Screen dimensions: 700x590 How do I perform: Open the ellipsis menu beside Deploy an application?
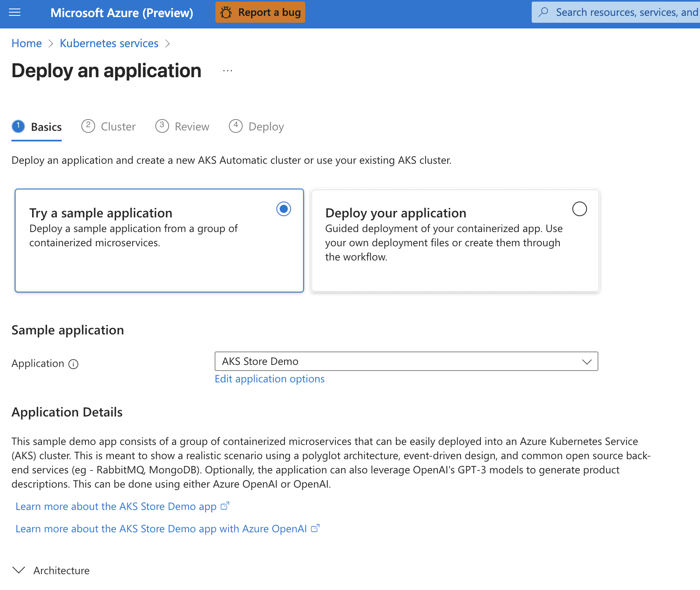228,71
